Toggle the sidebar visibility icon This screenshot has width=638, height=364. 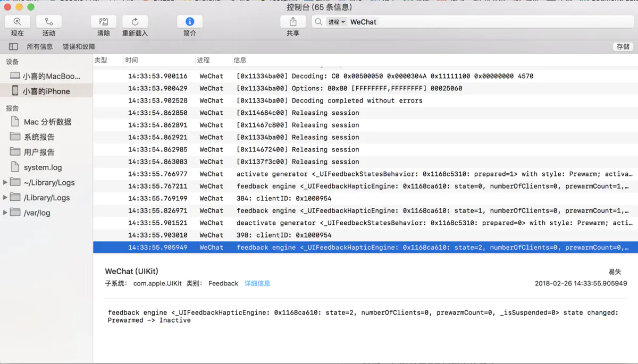click(13, 47)
